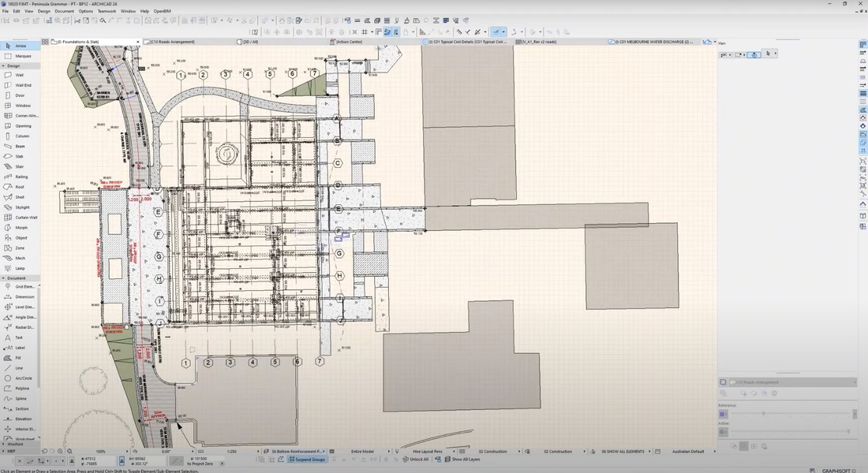Select the Wall tool

pyautogui.click(x=19, y=75)
